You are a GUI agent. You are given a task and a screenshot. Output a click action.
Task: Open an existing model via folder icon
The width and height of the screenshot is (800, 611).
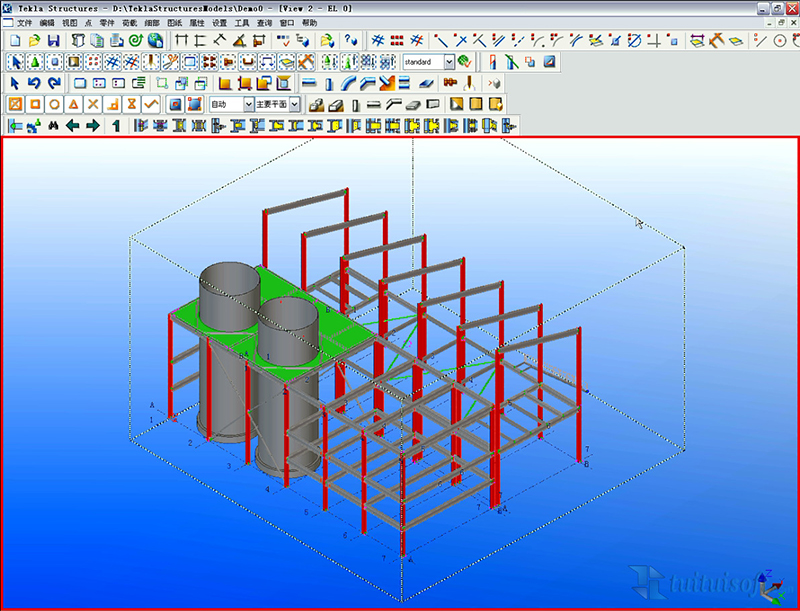(35, 41)
